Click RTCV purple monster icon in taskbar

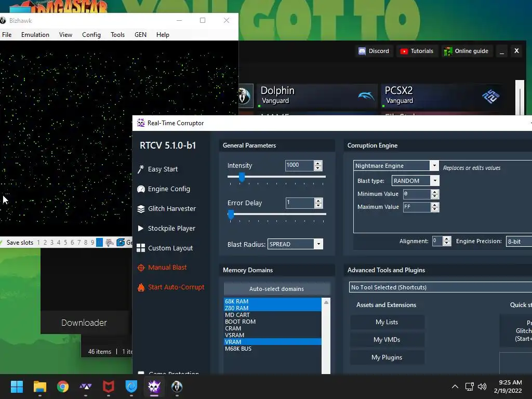(154, 387)
